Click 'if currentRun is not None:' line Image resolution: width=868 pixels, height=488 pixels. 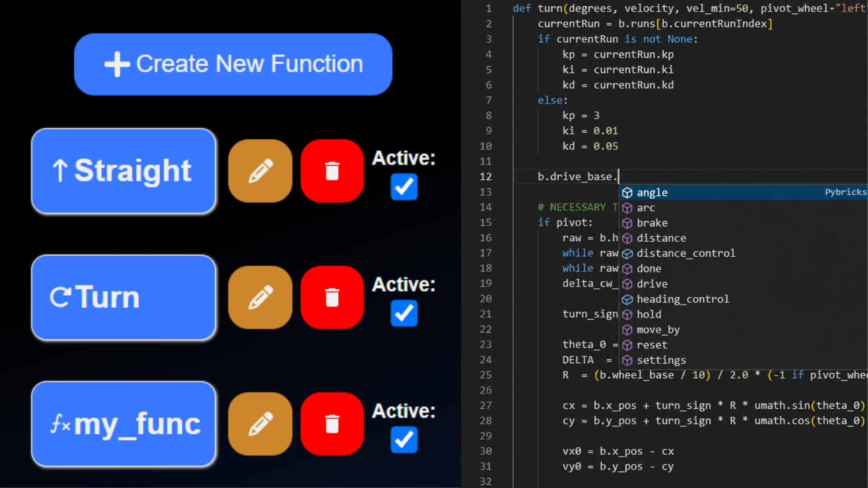(x=618, y=39)
